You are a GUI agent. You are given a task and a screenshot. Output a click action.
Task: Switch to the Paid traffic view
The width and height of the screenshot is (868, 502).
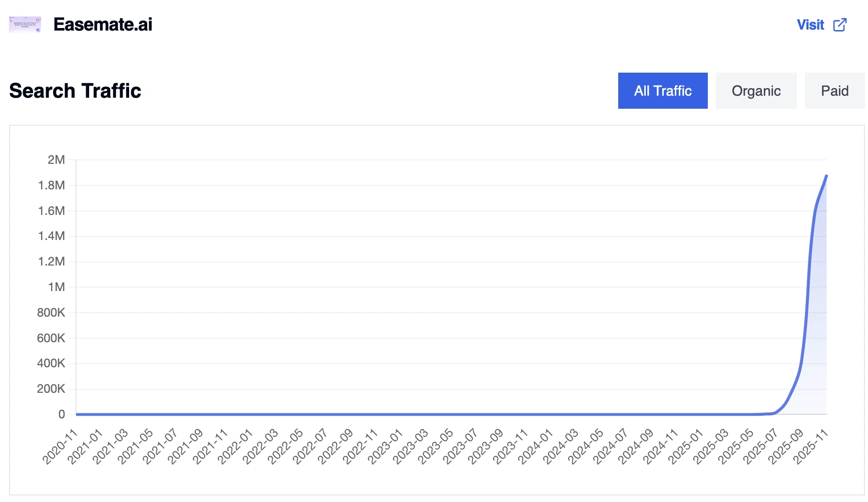coord(834,91)
